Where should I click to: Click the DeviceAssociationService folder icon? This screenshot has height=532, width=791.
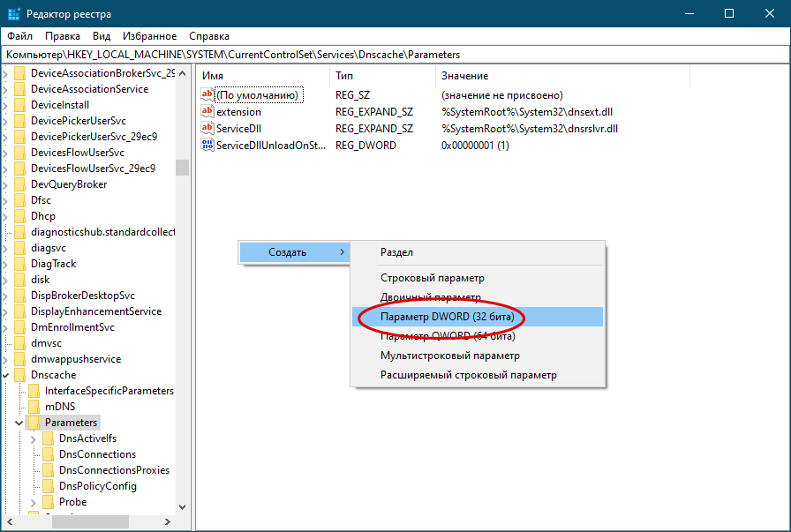pos(19,89)
